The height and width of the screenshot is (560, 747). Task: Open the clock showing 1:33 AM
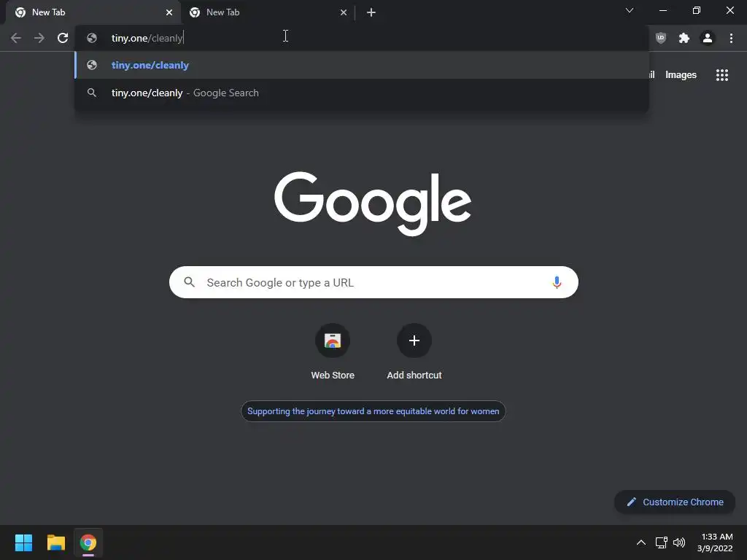point(715,542)
